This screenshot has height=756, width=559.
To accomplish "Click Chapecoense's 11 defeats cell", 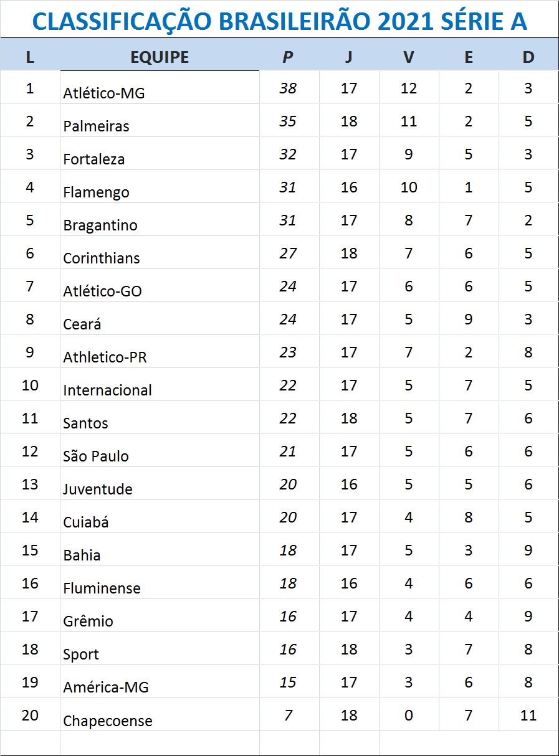I will click(528, 715).
